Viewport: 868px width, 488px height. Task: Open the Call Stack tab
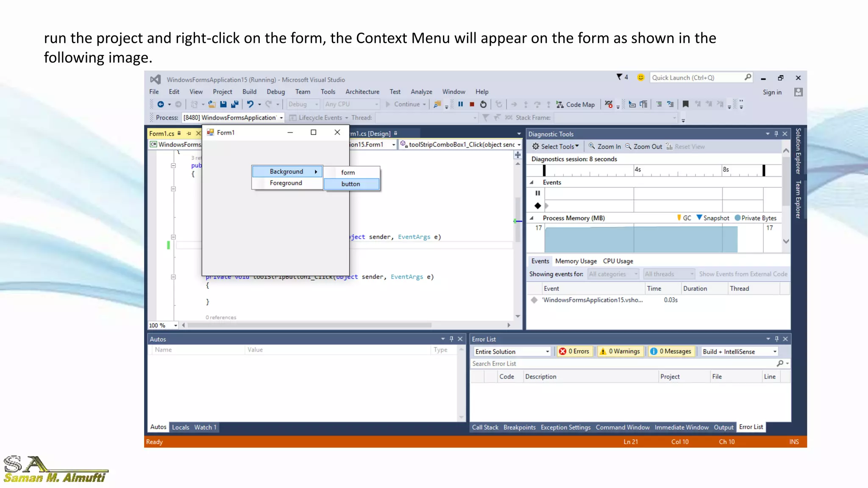(485, 427)
